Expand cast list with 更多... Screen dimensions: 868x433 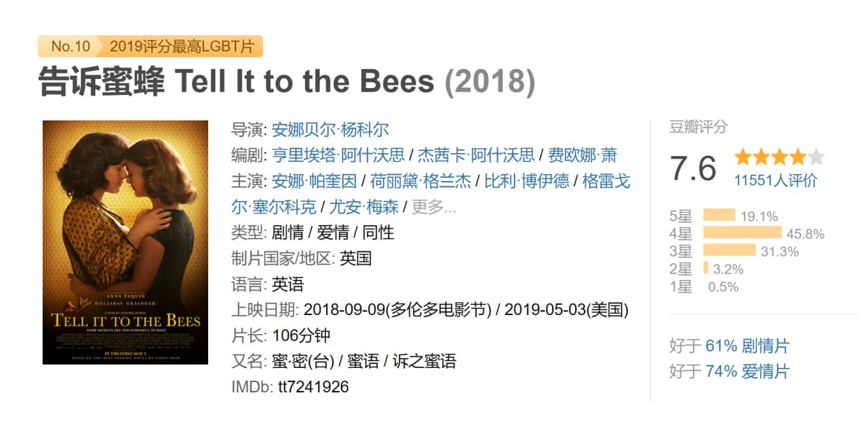(x=434, y=207)
